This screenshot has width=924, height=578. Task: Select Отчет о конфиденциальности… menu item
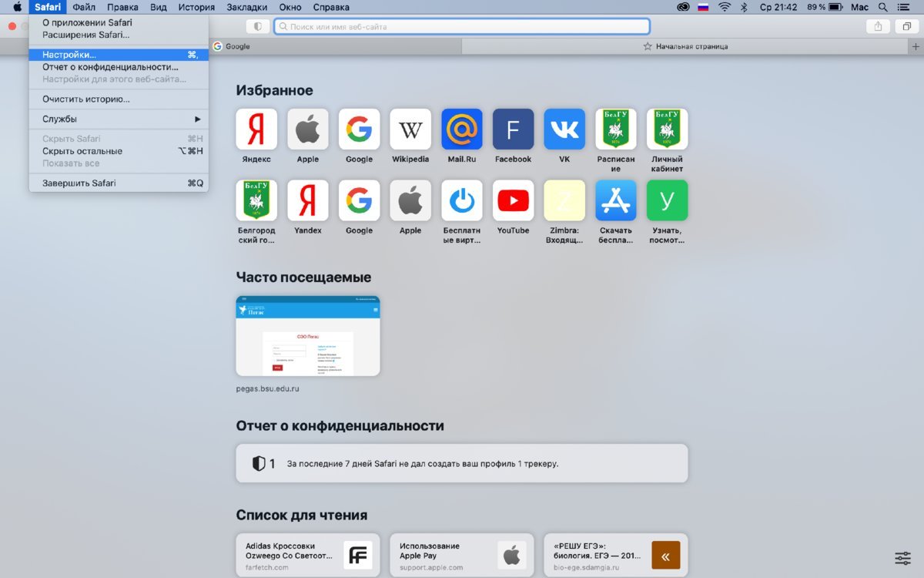click(119, 67)
